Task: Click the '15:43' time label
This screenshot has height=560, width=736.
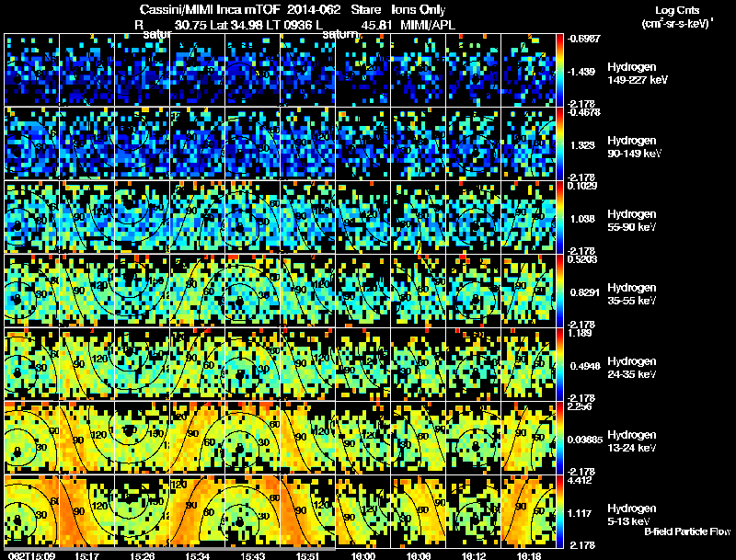Action: tap(252, 555)
